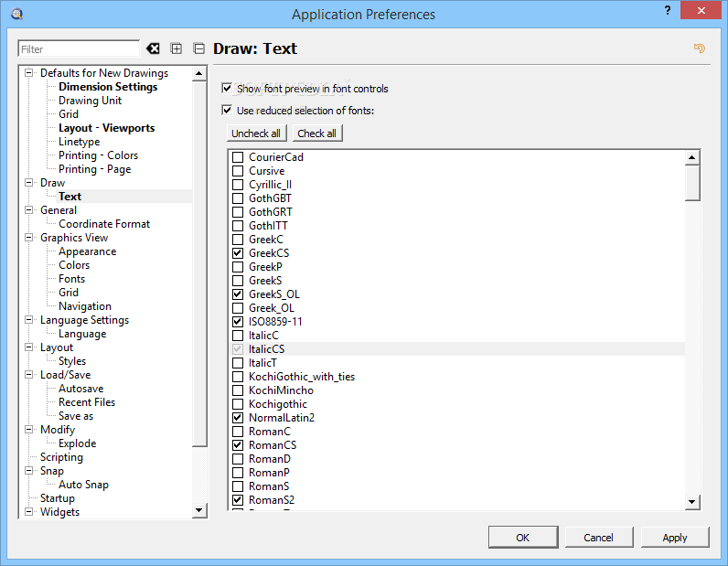Select Printing - Colors item
This screenshot has height=566, width=728.
point(98,155)
